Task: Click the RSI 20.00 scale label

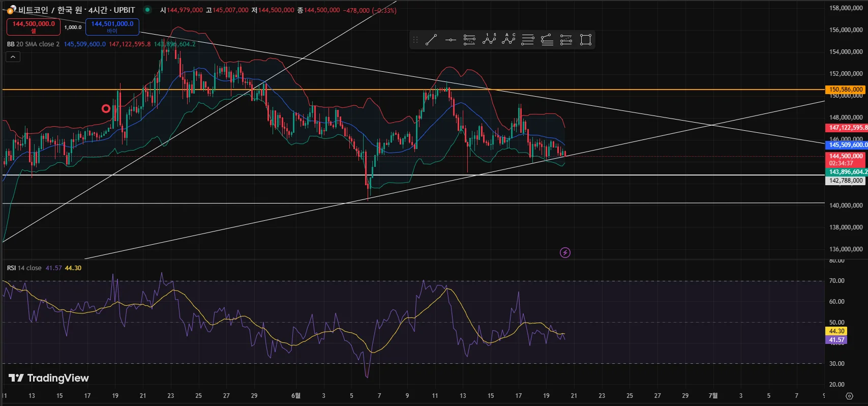Action: (837, 385)
